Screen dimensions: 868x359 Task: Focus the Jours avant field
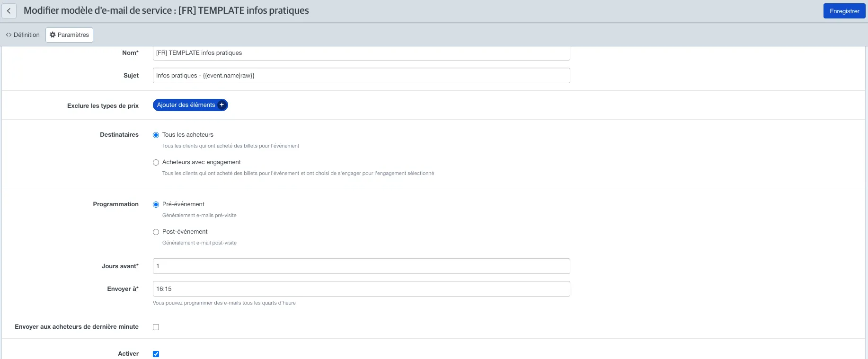(x=361, y=266)
